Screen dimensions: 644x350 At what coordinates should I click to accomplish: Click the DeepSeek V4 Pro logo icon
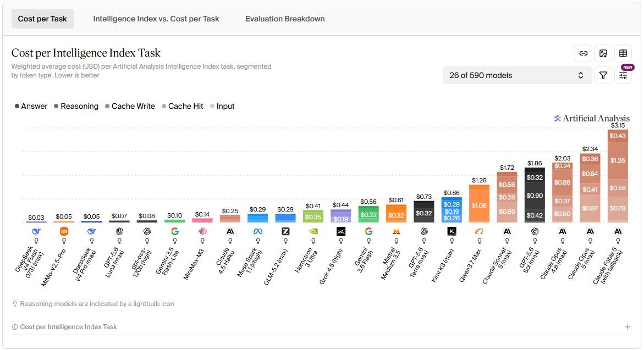tap(92, 231)
